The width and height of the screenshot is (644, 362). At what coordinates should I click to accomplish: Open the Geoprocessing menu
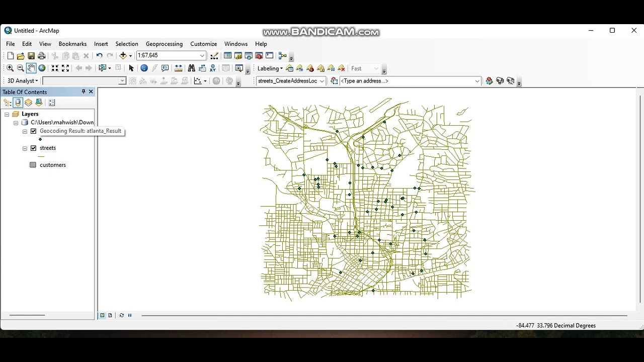pyautogui.click(x=164, y=44)
